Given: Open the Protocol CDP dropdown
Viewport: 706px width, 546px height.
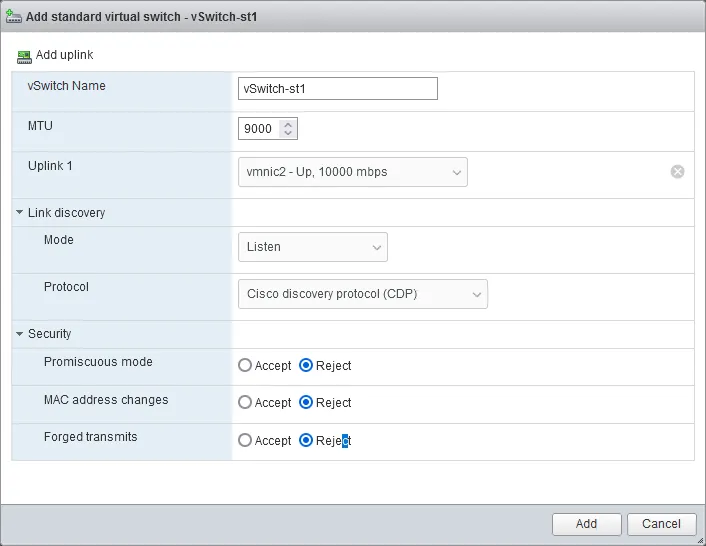Looking at the screenshot, I should 362,294.
